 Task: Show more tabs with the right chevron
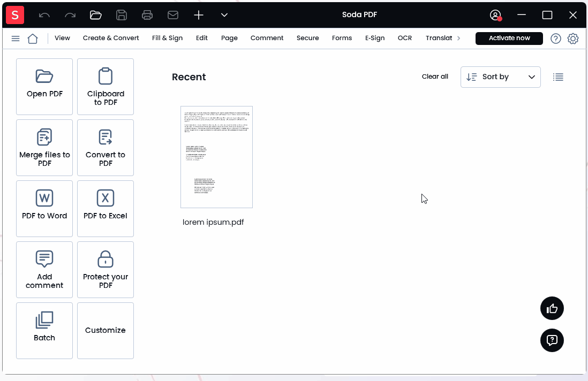click(458, 38)
